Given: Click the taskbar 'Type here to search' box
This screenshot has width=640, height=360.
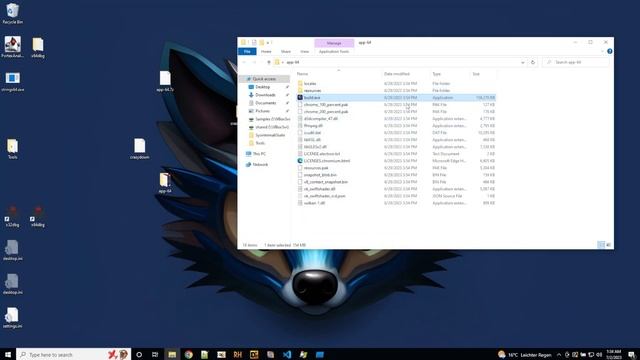Looking at the screenshot, I should (73, 354).
